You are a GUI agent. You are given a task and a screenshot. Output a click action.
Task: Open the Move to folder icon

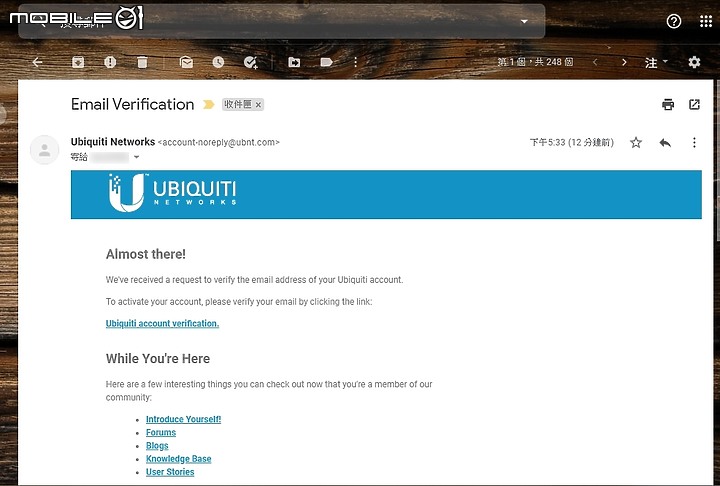294,62
